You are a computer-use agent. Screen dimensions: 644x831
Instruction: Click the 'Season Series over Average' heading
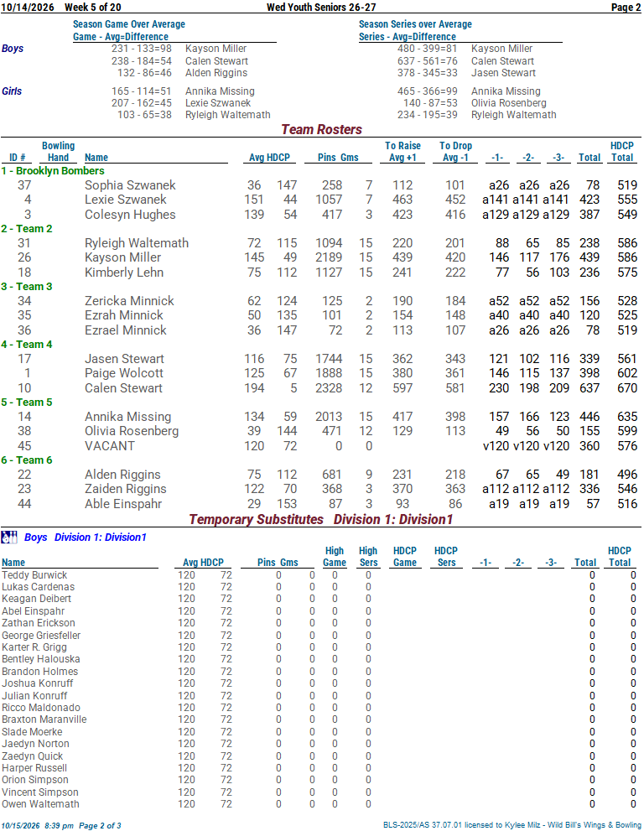415,23
